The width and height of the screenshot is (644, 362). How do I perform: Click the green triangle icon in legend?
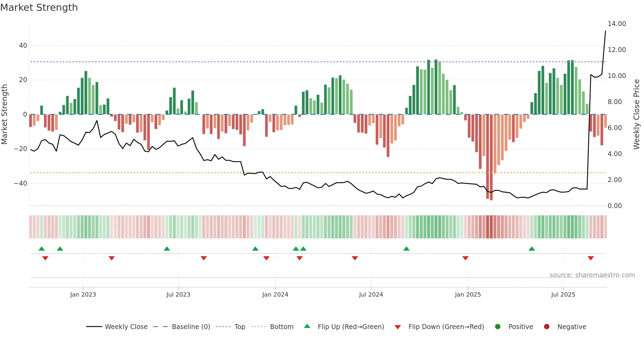(x=307, y=326)
